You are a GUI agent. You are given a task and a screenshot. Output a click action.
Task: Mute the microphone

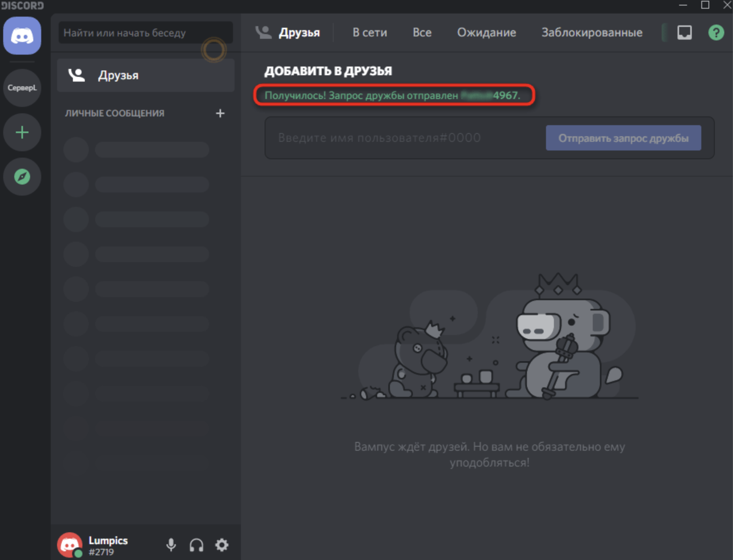pyautogui.click(x=171, y=545)
